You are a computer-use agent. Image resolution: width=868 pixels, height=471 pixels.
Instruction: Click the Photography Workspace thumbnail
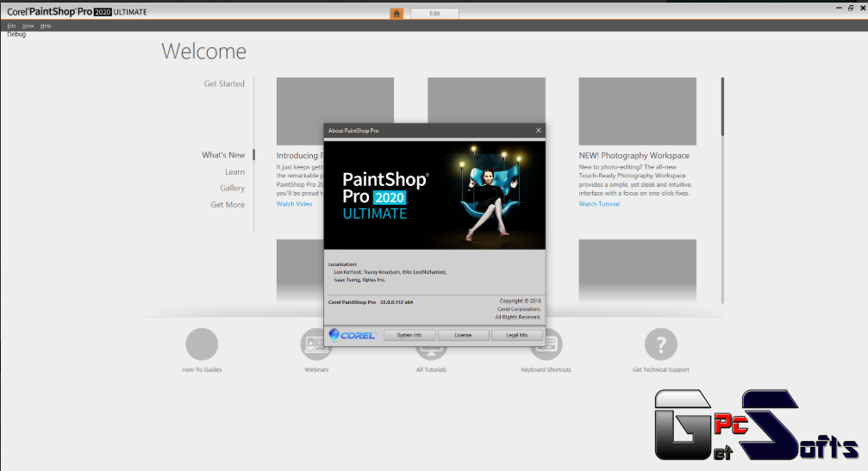tap(637, 111)
